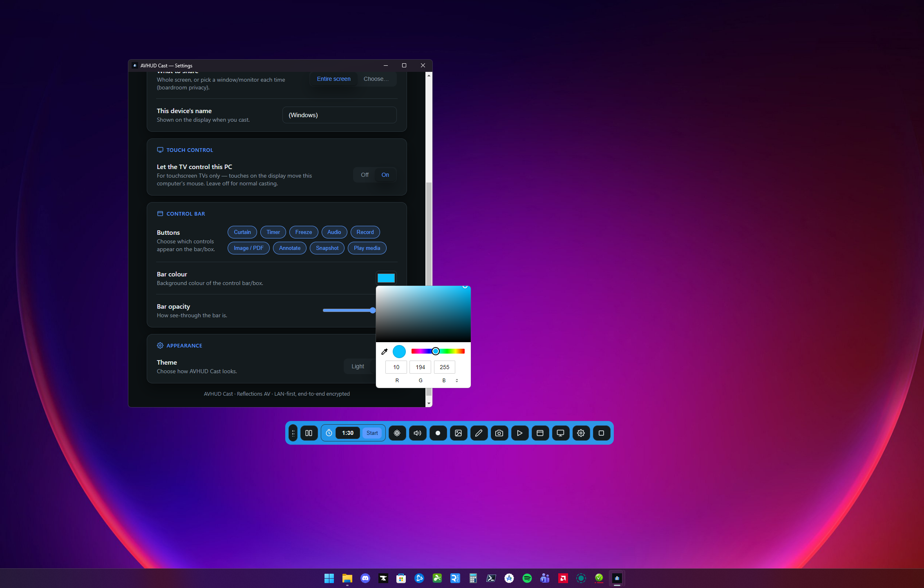
Task: Toggle the Timer button chip
Action: click(x=273, y=232)
